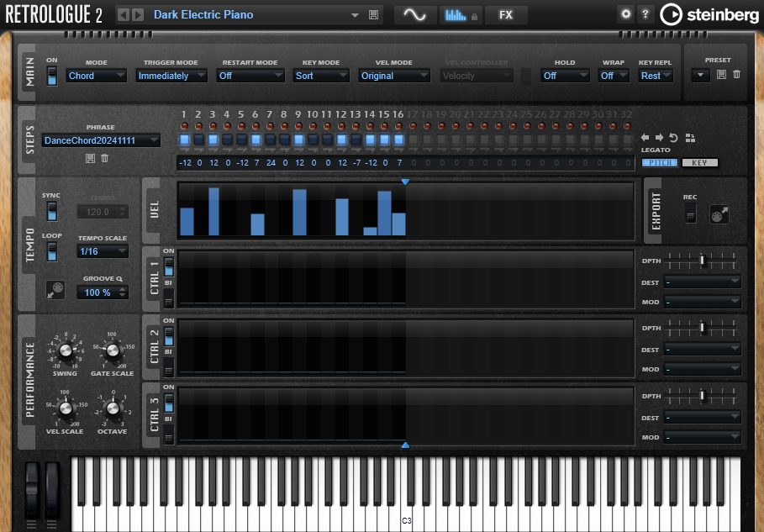The width and height of the screenshot is (764, 532).
Task: Open plugin settings gear icon
Action: [625, 14]
